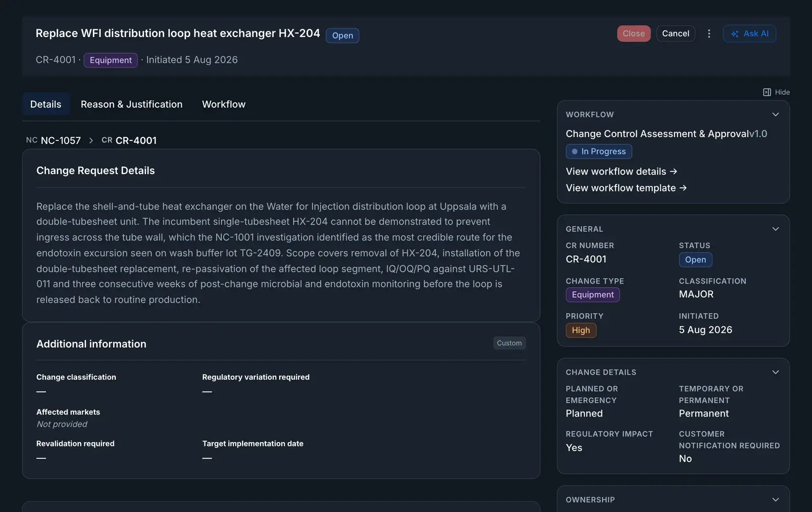Image resolution: width=812 pixels, height=512 pixels.
Task: Click the In Progress status badge
Action: point(599,151)
